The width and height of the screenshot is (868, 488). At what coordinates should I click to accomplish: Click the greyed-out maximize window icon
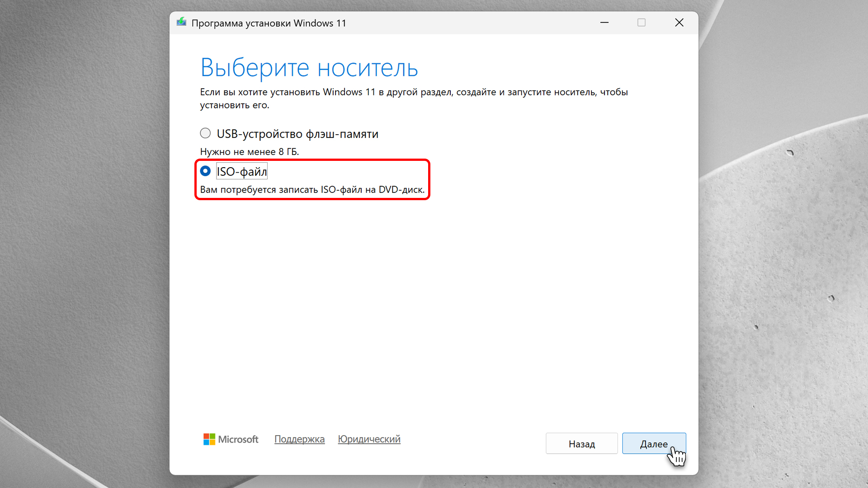[x=642, y=23]
